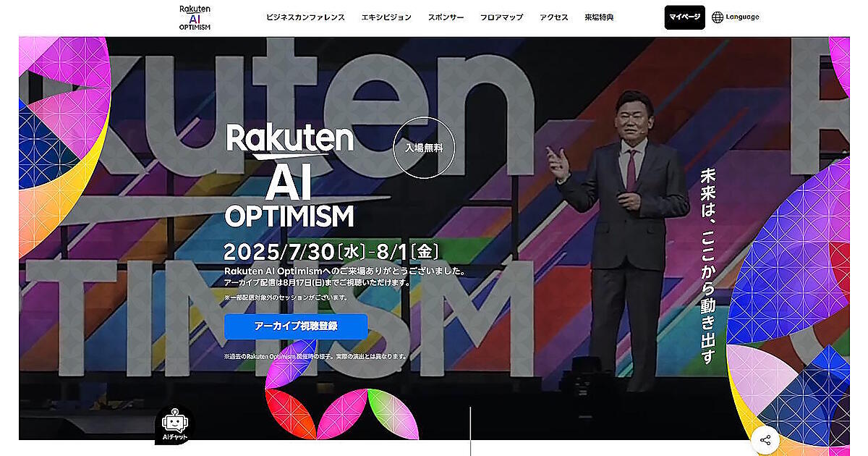The width and height of the screenshot is (868, 456).
Task: Click the 2025/7/30-8/1 event date text
Action: 331,252
